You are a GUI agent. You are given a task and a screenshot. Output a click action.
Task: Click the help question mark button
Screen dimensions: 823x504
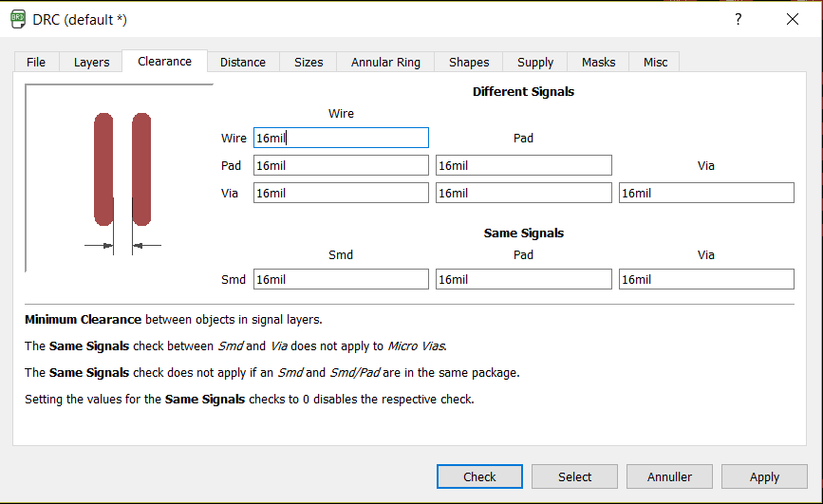[x=739, y=19]
